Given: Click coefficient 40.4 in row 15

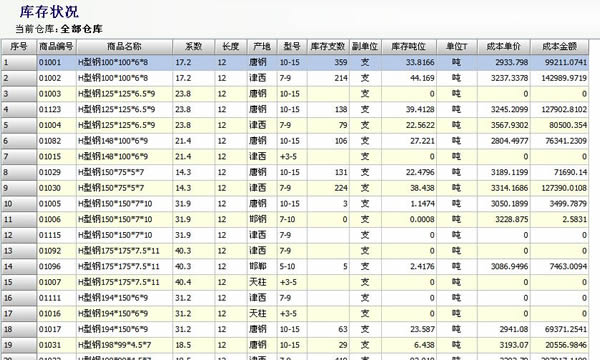Looking at the screenshot, I should coord(183,282).
